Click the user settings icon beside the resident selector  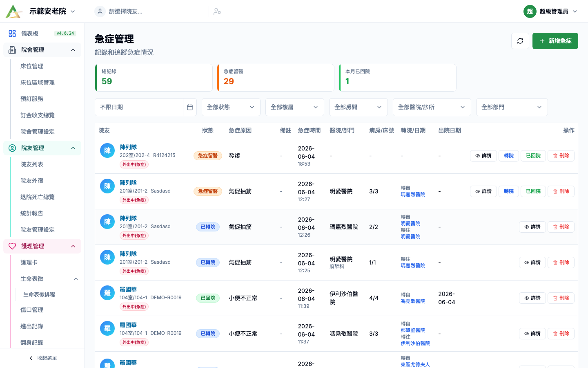point(217,11)
